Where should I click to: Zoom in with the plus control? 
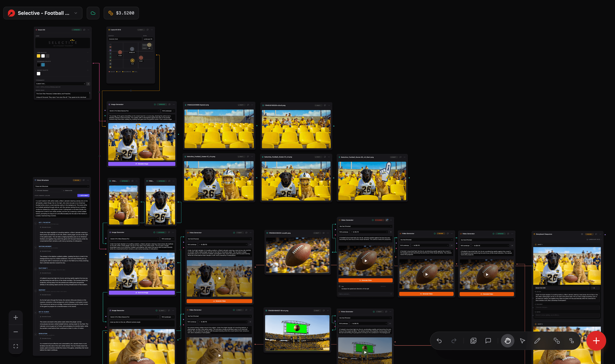click(x=16, y=317)
